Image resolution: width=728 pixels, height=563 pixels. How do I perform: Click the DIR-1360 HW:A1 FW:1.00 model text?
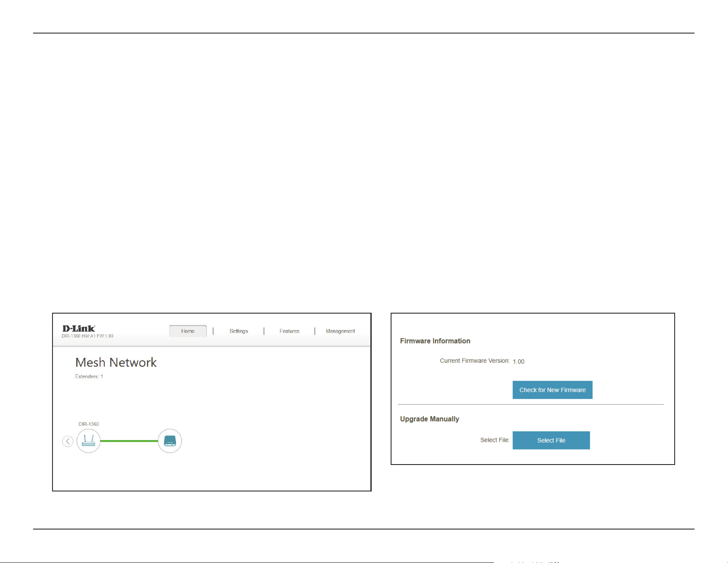(87, 336)
